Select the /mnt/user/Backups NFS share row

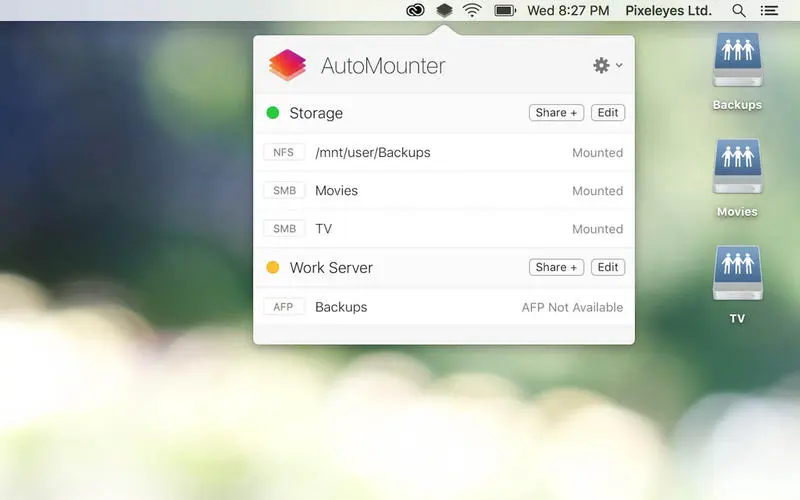pyautogui.click(x=443, y=153)
